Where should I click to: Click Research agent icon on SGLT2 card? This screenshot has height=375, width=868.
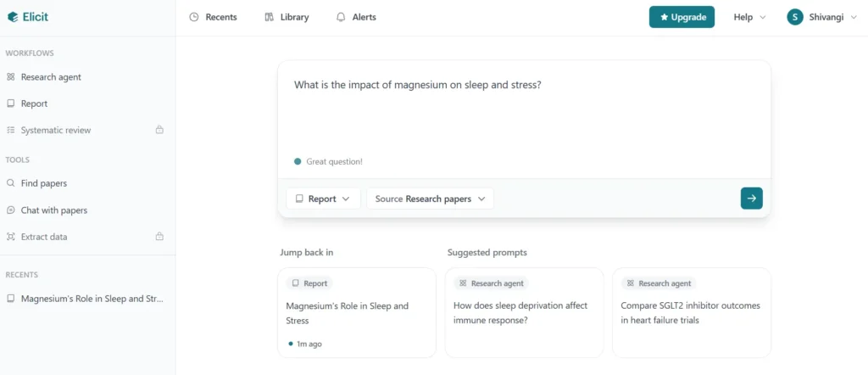(x=630, y=283)
